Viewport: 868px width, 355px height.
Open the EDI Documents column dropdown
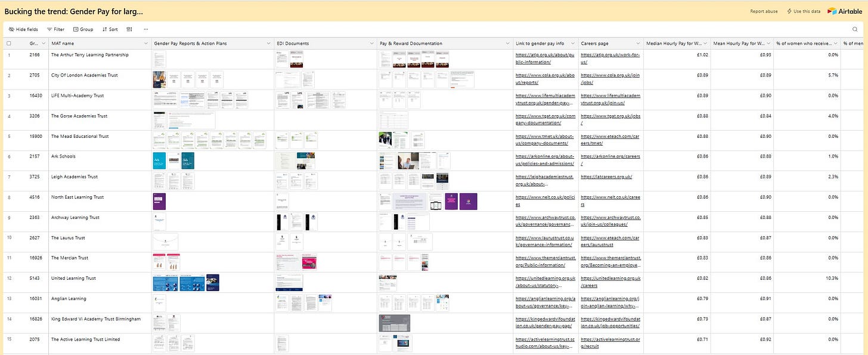pyautogui.click(x=373, y=44)
